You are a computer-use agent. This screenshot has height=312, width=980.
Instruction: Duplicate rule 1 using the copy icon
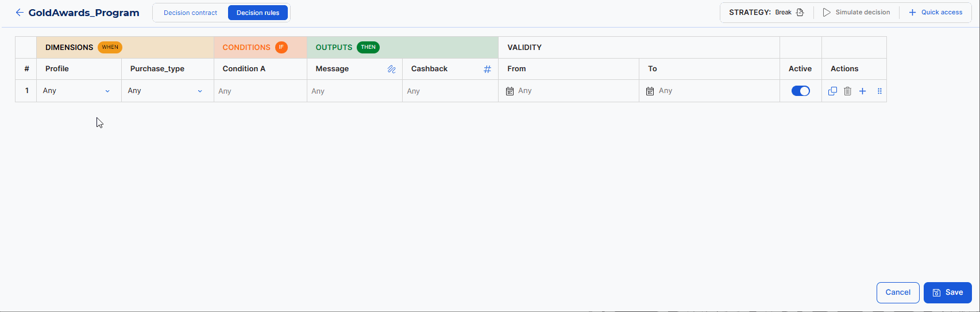pos(832,91)
